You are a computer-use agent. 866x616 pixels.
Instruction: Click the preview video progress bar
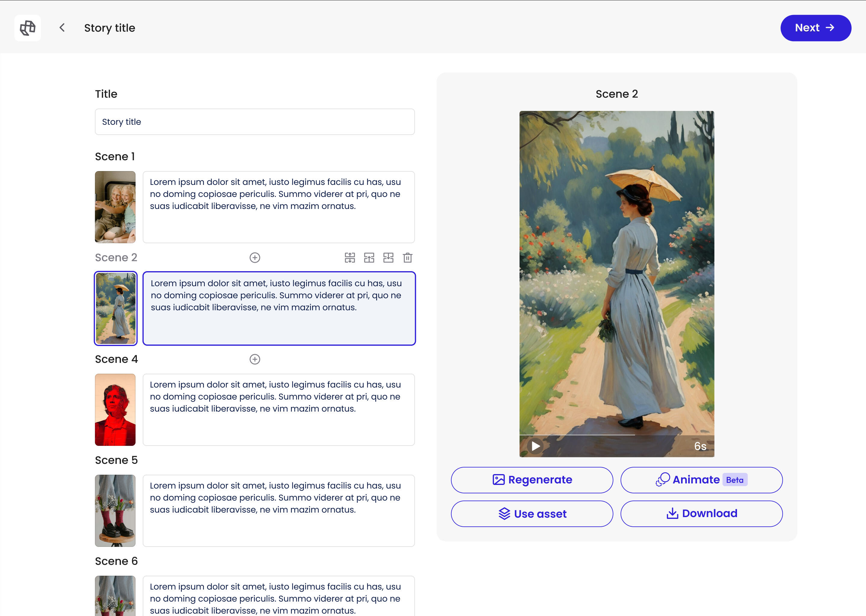[x=616, y=435]
